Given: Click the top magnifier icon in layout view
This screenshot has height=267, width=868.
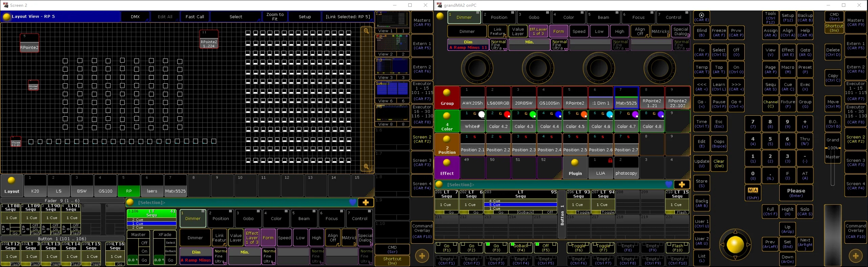Looking at the screenshot, I should (x=366, y=31).
